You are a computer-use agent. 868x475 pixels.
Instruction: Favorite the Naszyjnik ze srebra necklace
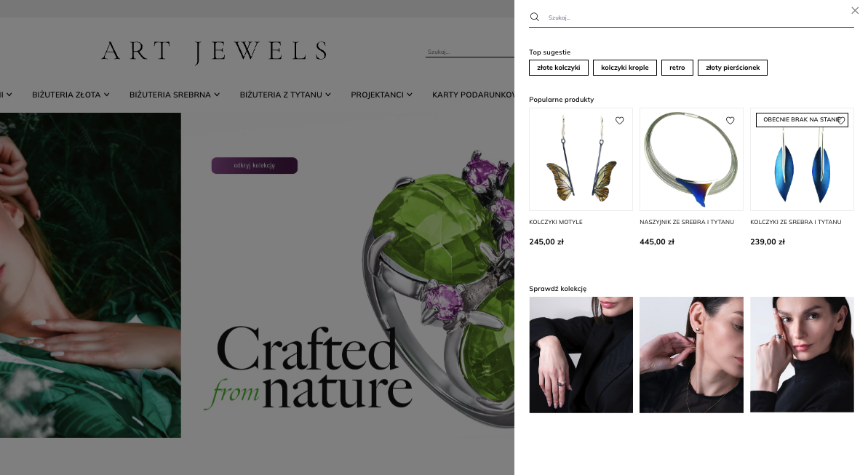tap(730, 121)
